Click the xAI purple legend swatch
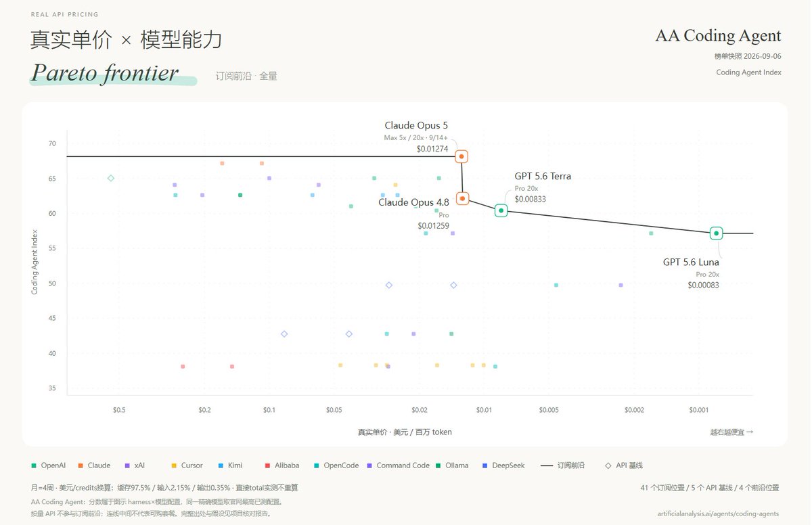Screen dimensions: 812x525 [x=127, y=465]
